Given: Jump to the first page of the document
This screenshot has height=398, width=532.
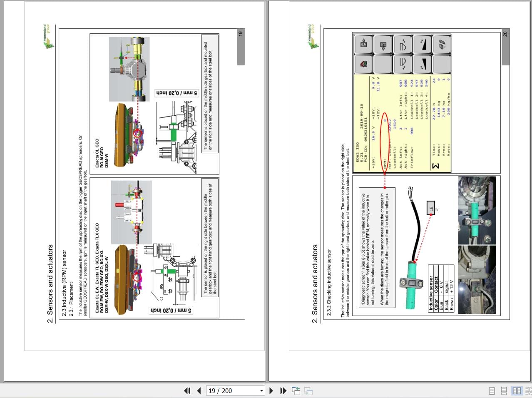Looking at the screenshot, I should tap(187, 391).
